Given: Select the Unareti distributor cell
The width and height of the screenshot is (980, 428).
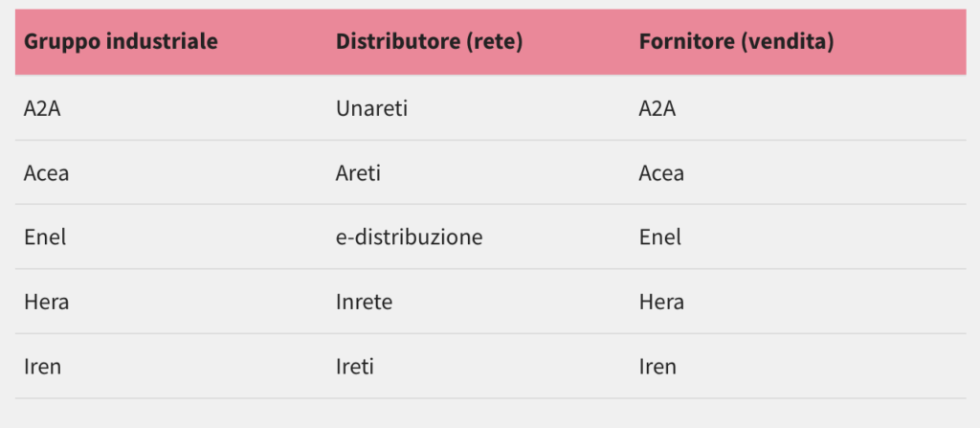Looking at the screenshot, I should pyautogui.click(x=372, y=108).
